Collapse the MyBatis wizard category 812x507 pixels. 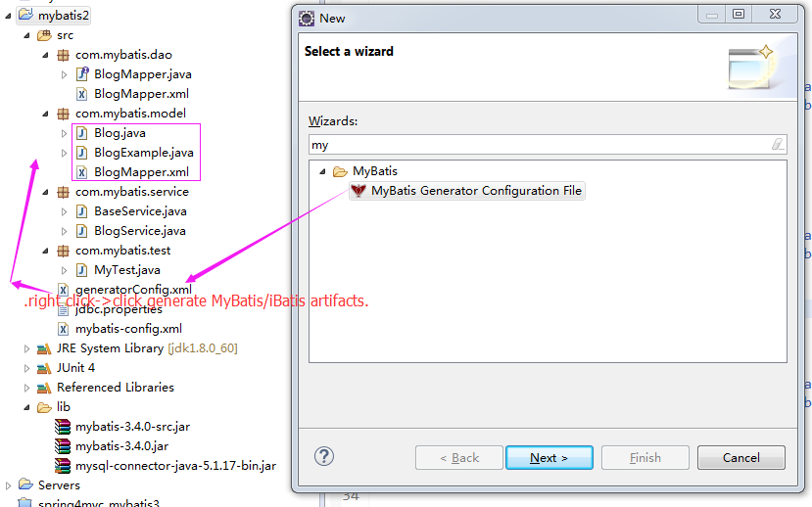pos(322,171)
